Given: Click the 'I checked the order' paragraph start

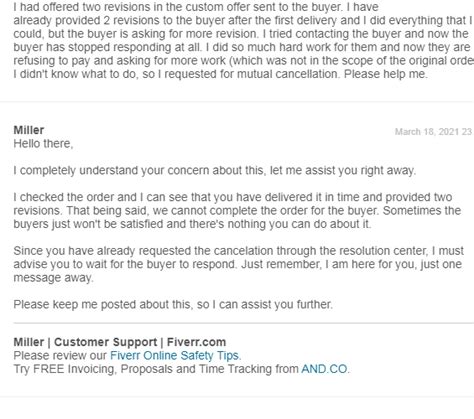Looking at the screenshot, I should pos(75,197).
